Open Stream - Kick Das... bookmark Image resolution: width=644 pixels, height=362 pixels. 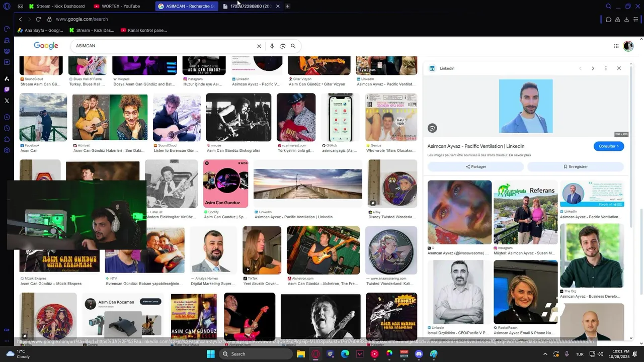[92, 30]
